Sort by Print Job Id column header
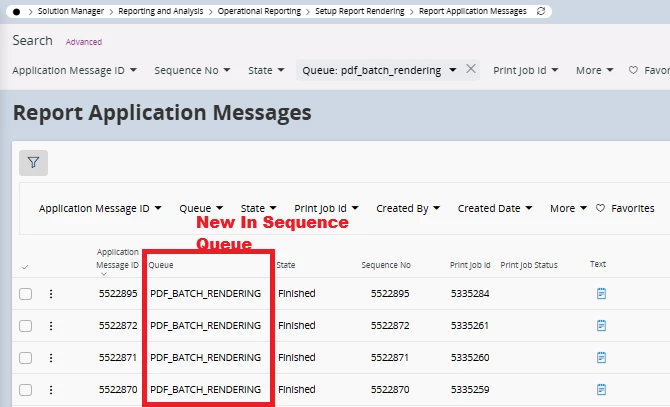The image size is (670, 407). (x=470, y=265)
